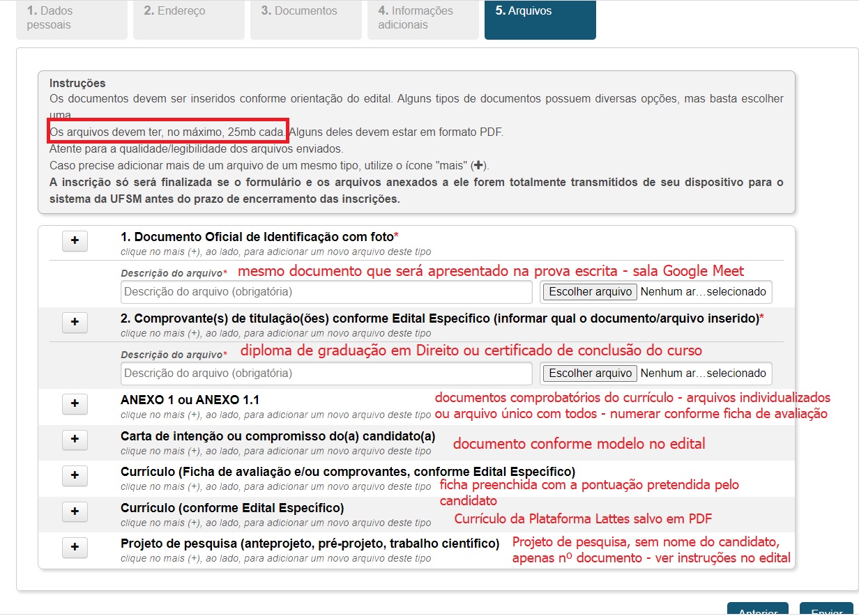Image resolution: width=859 pixels, height=616 pixels.
Task: Click plus icon beside ANEXO 1 ou ANEXO 1.1
Action: click(75, 404)
